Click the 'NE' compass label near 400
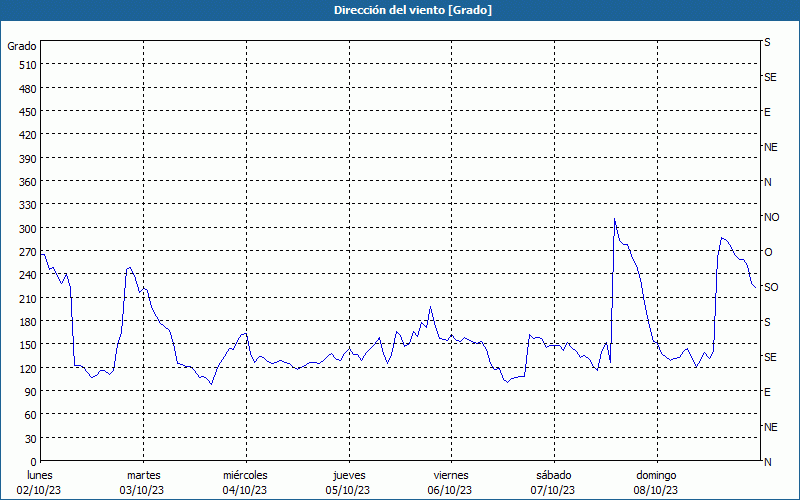The image size is (800, 500). click(x=771, y=147)
